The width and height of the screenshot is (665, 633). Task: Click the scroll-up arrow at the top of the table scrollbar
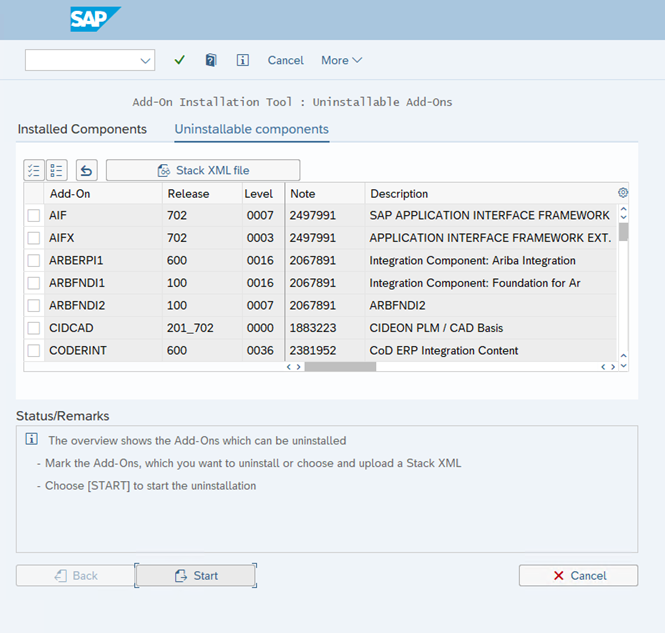[623, 209]
